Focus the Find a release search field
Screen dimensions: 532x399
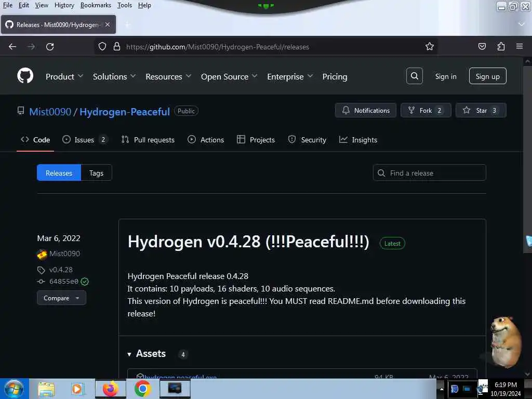click(x=430, y=172)
